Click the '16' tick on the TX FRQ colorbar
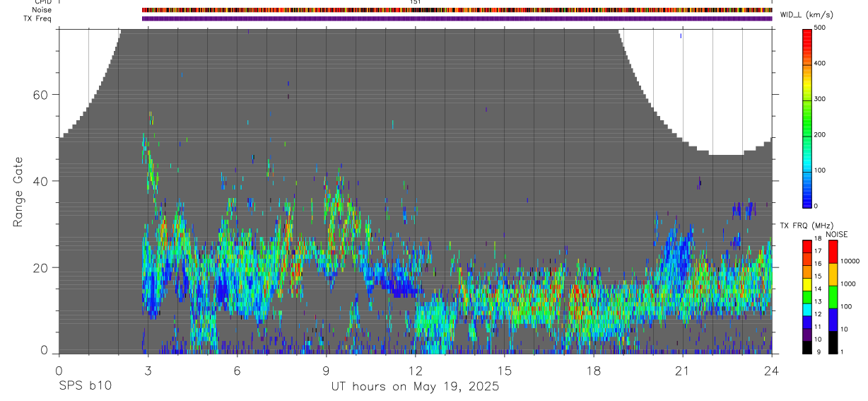The image size is (868, 401). click(819, 264)
